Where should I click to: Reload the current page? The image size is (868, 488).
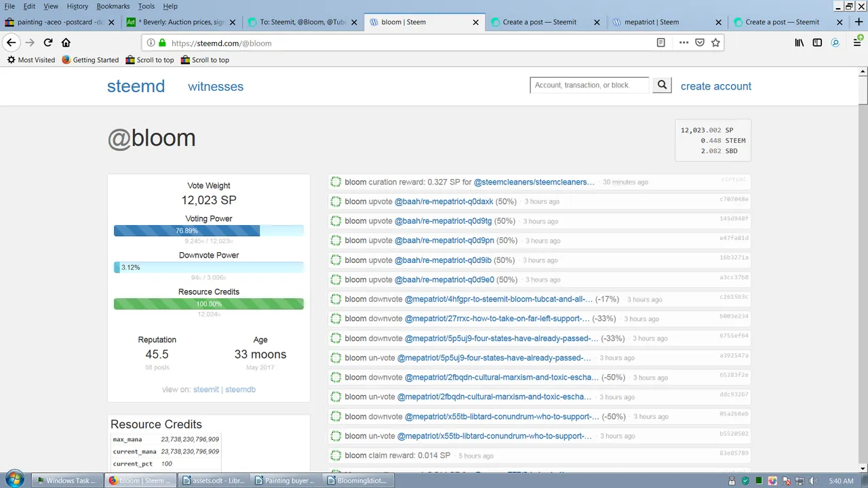click(x=48, y=43)
